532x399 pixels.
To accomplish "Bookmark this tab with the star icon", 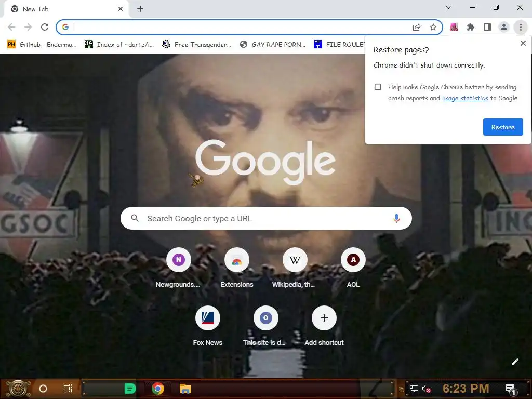I will pos(433,27).
